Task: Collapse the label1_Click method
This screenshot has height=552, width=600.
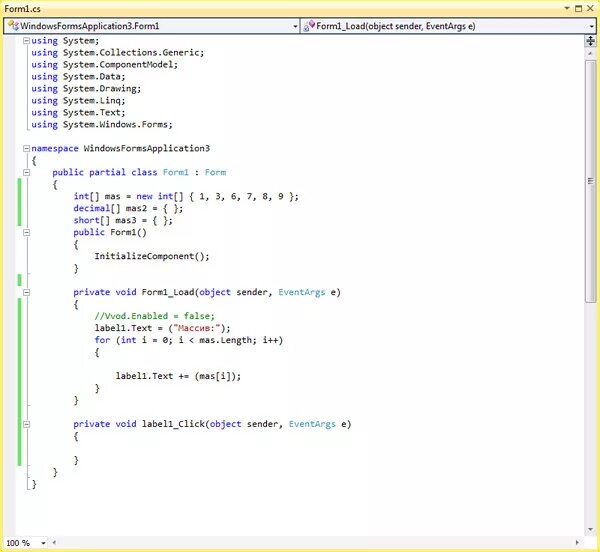Action: (26, 424)
